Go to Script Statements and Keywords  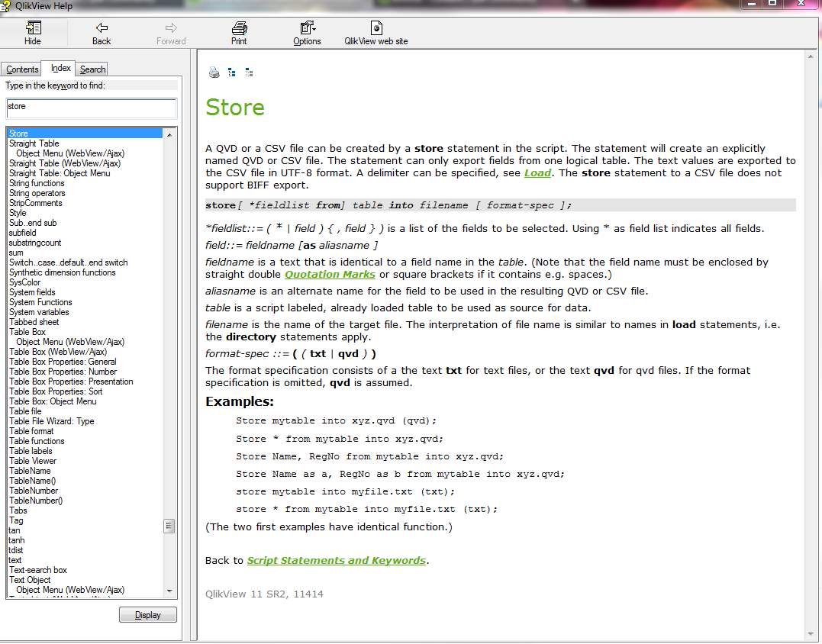click(336, 561)
